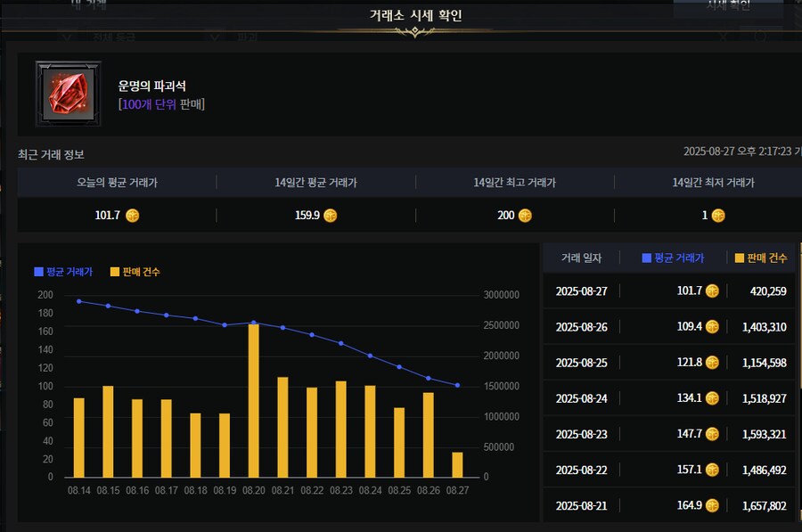Click the blue line point above 08.24
This screenshot has height=532, width=802.
click(371, 356)
